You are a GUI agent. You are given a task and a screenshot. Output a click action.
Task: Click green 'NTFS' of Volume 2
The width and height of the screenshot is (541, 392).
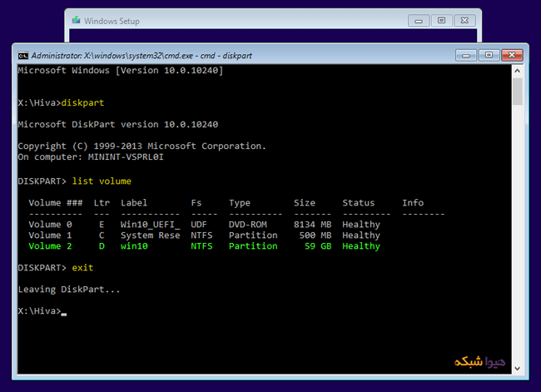pyautogui.click(x=201, y=246)
